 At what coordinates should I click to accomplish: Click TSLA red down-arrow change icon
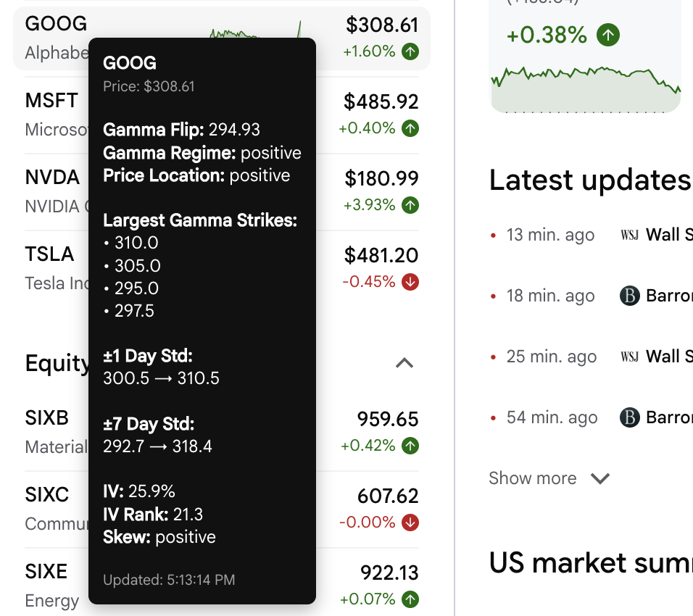click(x=410, y=282)
